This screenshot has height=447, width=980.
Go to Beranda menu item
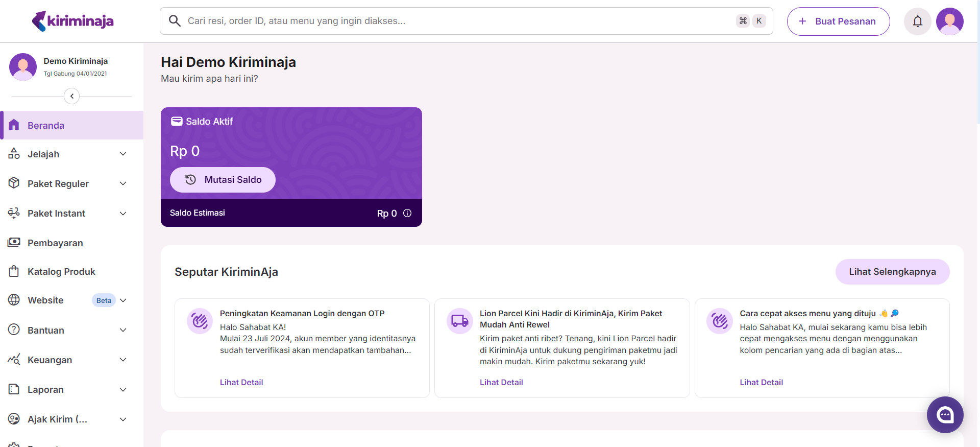click(72, 125)
